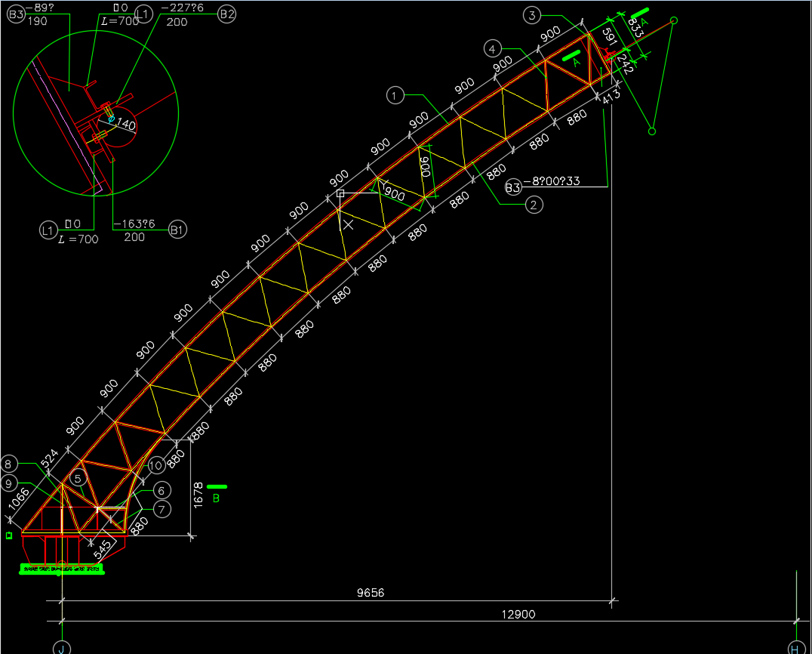Pick callout bubble number 6

pos(161,491)
